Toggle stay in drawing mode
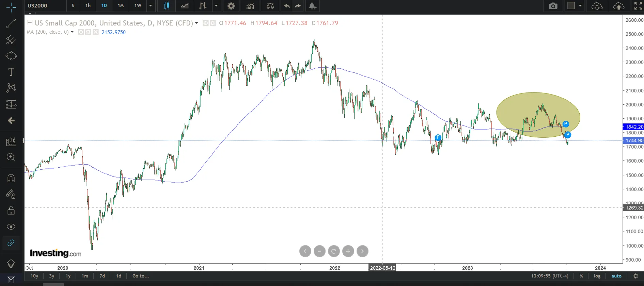The width and height of the screenshot is (644, 286). [11, 194]
